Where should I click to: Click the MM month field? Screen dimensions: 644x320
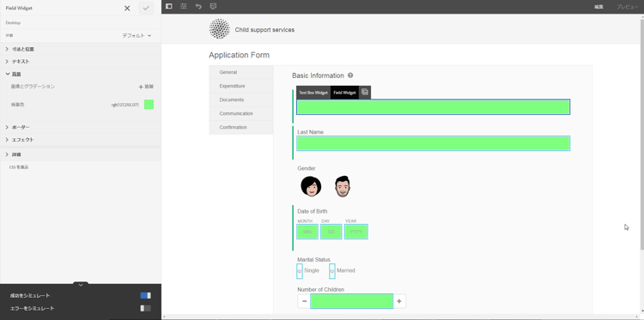pos(307,232)
